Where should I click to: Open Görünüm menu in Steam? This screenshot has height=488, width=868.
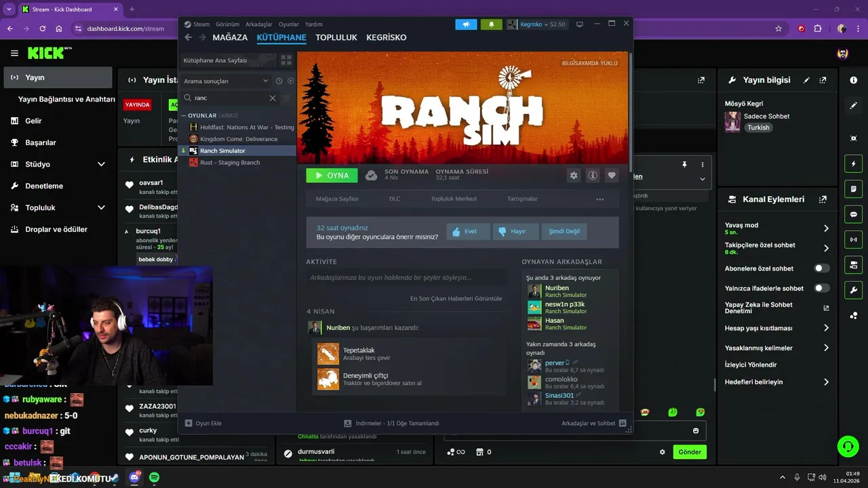tap(227, 24)
